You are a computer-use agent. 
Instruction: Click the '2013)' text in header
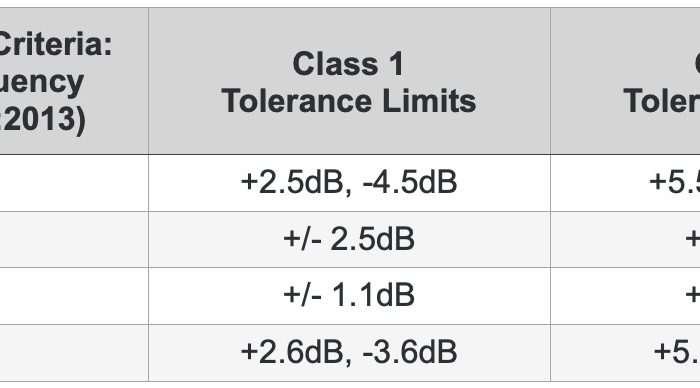[43, 119]
